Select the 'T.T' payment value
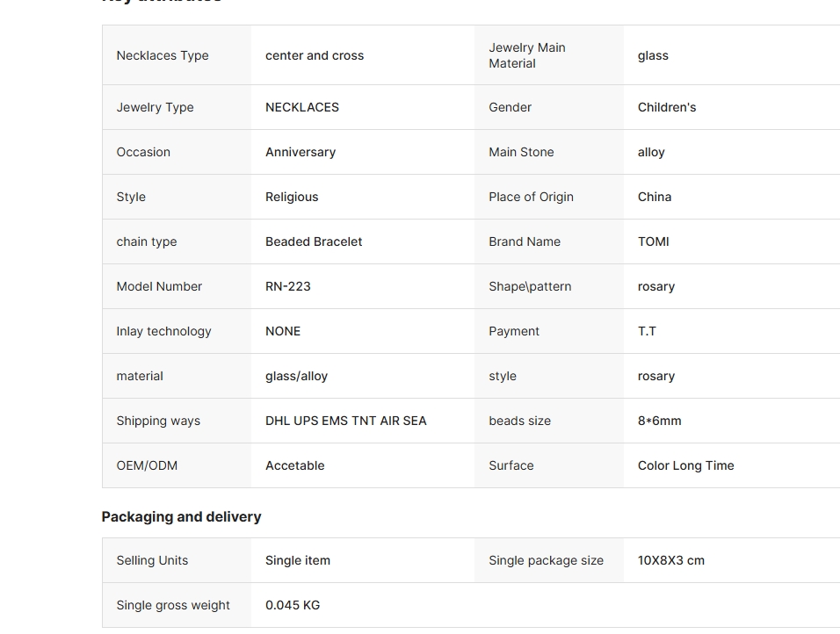Image resolution: width=840 pixels, height=634 pixels. [x=647, y=331]
